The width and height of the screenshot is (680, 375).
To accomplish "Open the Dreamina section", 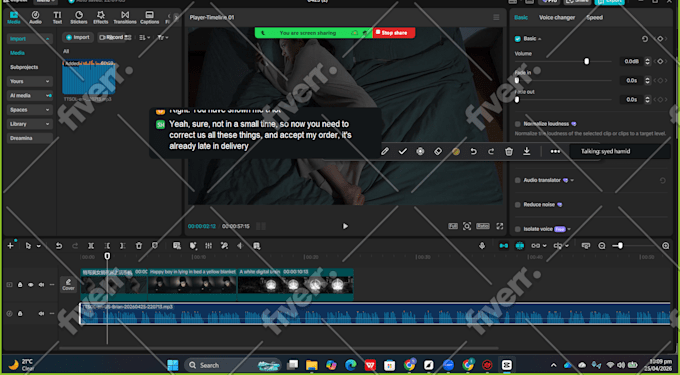I will [29, 138].
